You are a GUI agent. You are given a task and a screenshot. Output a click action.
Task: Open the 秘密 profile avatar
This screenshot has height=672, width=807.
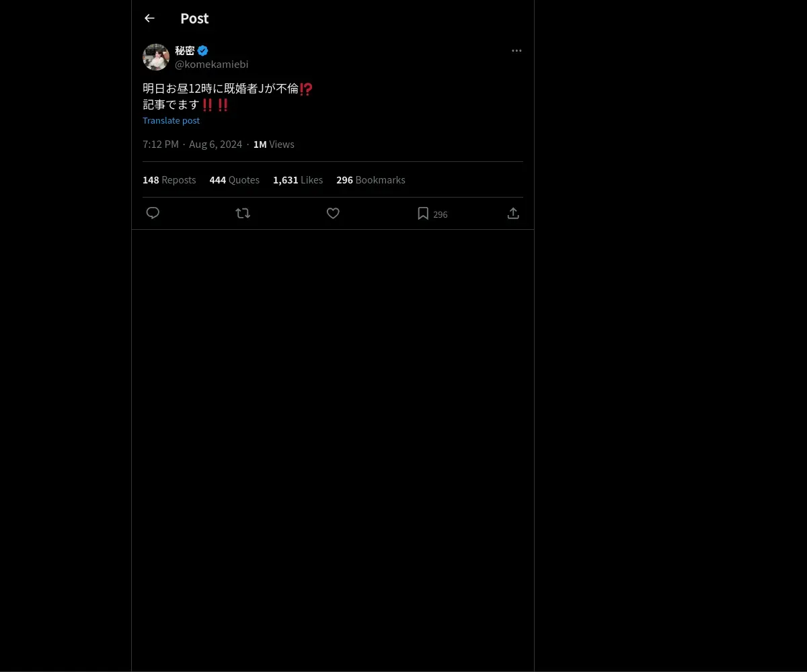[156, 57]
